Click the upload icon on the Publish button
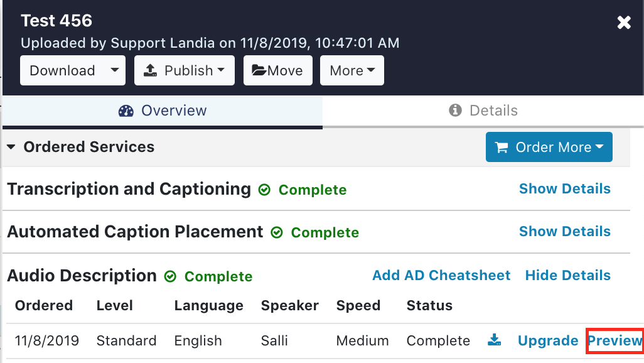The image size is (644, 363). click(151, 70)
